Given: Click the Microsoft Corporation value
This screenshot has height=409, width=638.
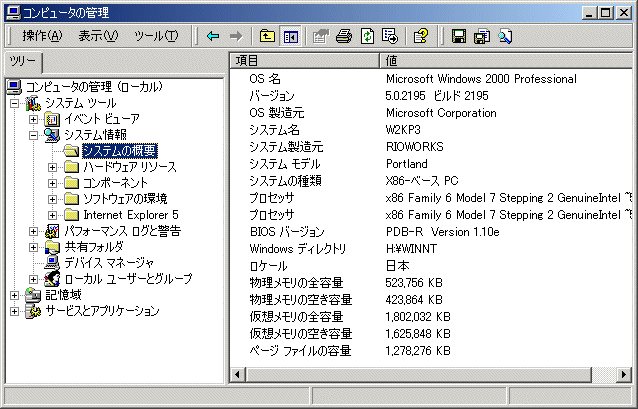Looking at the screenshot, I should [x=441, y=113].
